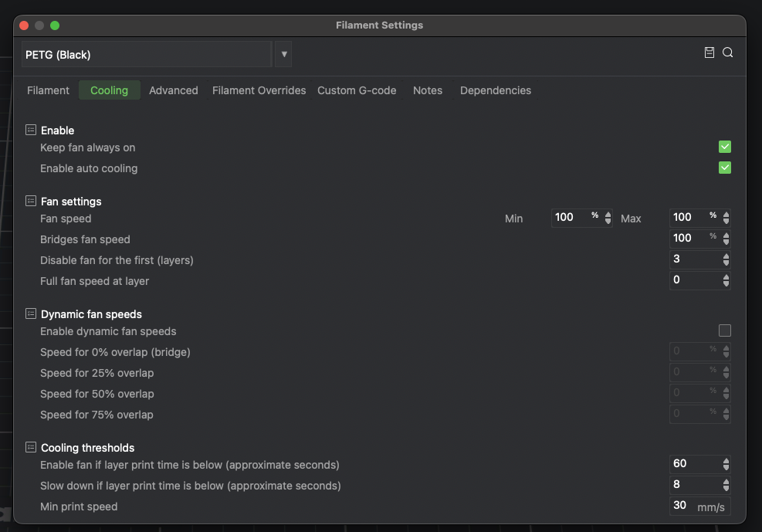Click the PETG (Black) preset name field
The width and height of the screenshot is (762, 532).
click(x=147, y=54)
